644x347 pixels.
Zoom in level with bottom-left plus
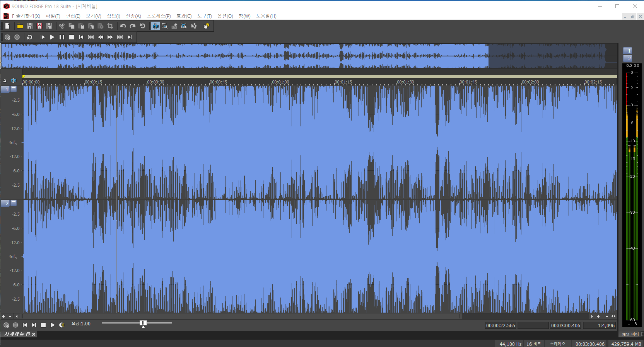3,316
